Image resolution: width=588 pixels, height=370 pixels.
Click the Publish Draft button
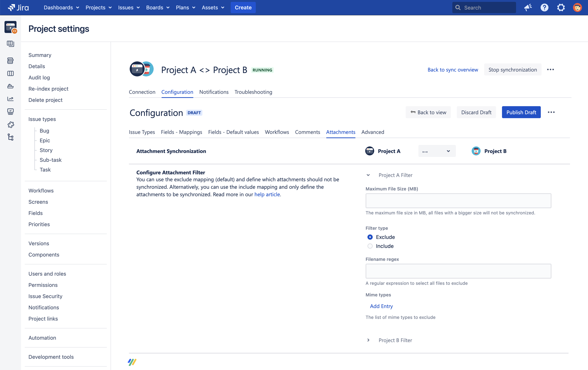(x=521, y=112)
